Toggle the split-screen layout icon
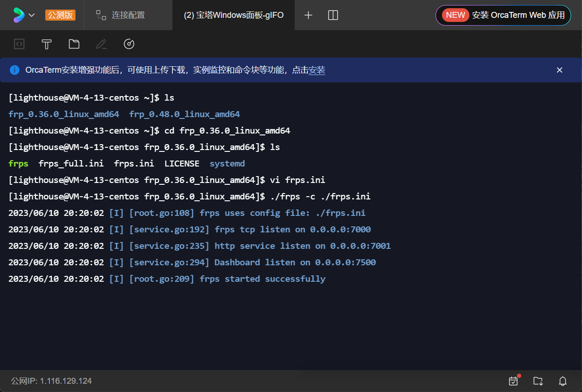This screenshot has height=392, width=582. coord(333,15)
